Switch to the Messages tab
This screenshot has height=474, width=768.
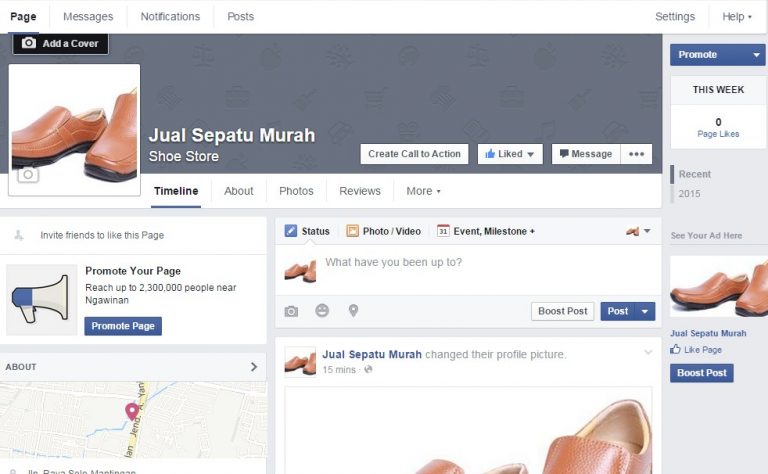[x=88, y=17]
